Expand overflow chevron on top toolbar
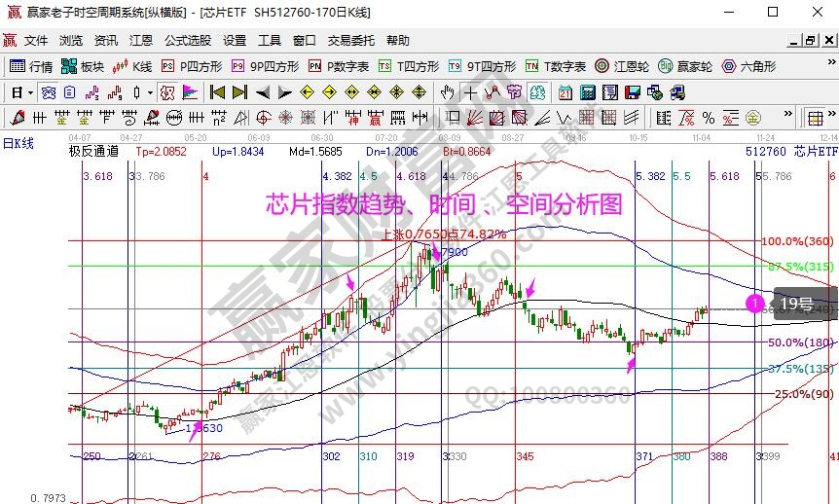The image size is (839, 504). tap(830, 66)
